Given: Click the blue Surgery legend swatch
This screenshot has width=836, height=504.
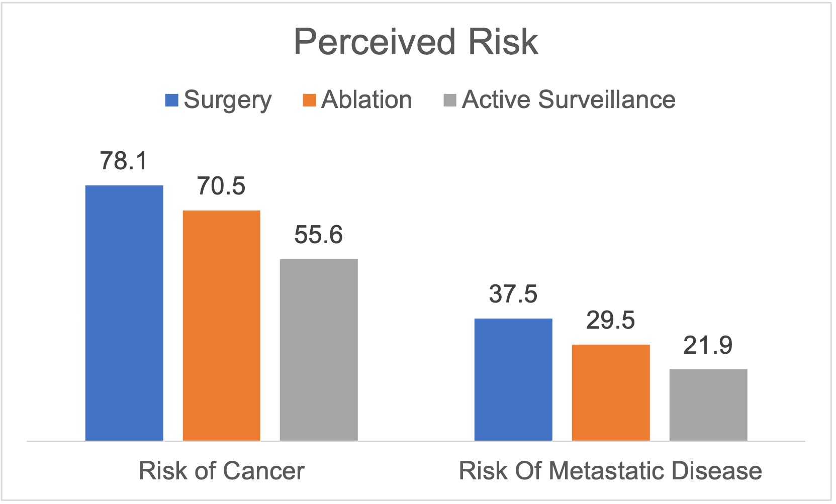Looking at the screenshot, I should click(x=171, y=100).
